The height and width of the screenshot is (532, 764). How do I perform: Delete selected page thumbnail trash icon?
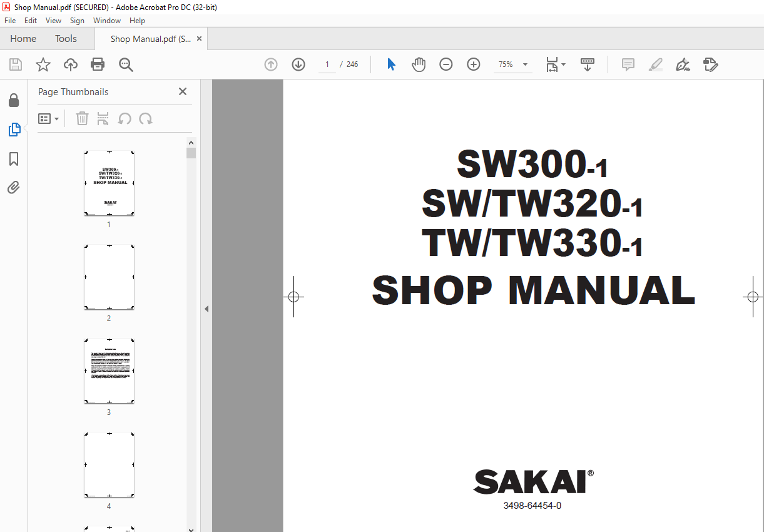(x=83, y=118)
